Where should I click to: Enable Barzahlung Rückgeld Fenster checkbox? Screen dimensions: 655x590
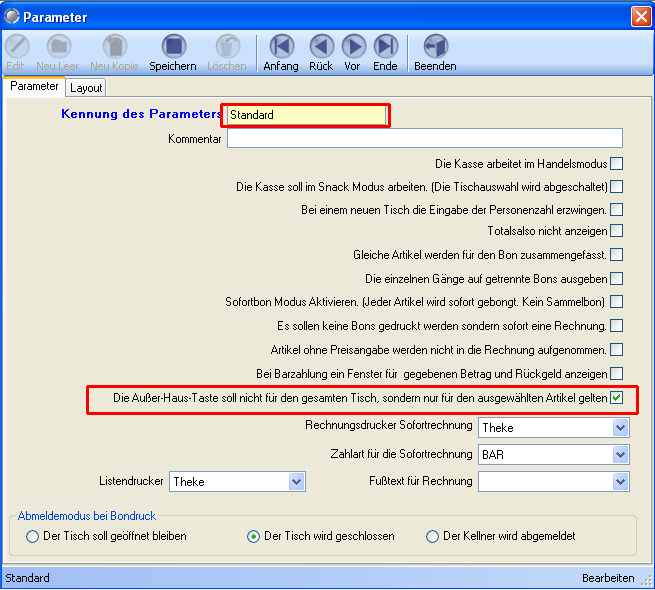pyautogui.click(x=616, y=373)
